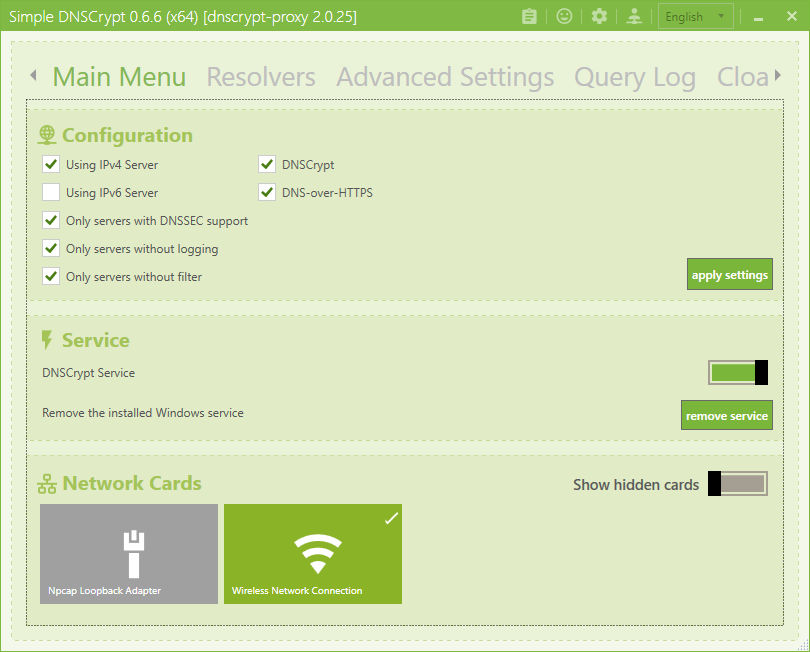Toggle Only servers with DNSSEC support
This screenshot has width=810, height=652.
[x=51, y=220]
